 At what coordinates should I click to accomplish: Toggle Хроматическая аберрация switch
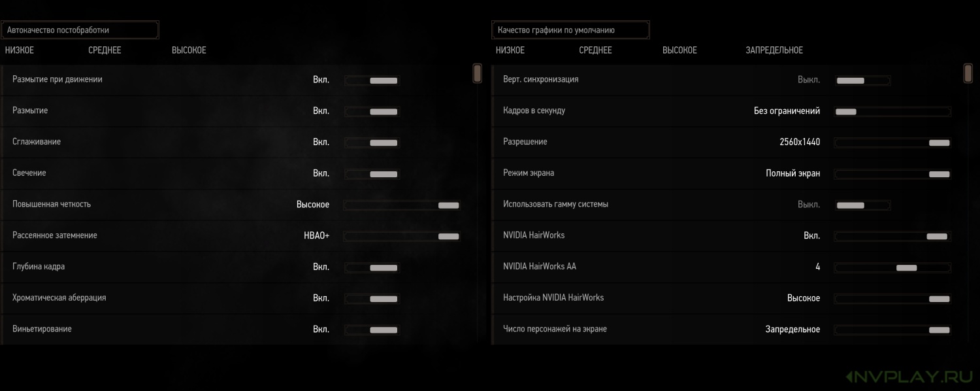coord(372,299)
